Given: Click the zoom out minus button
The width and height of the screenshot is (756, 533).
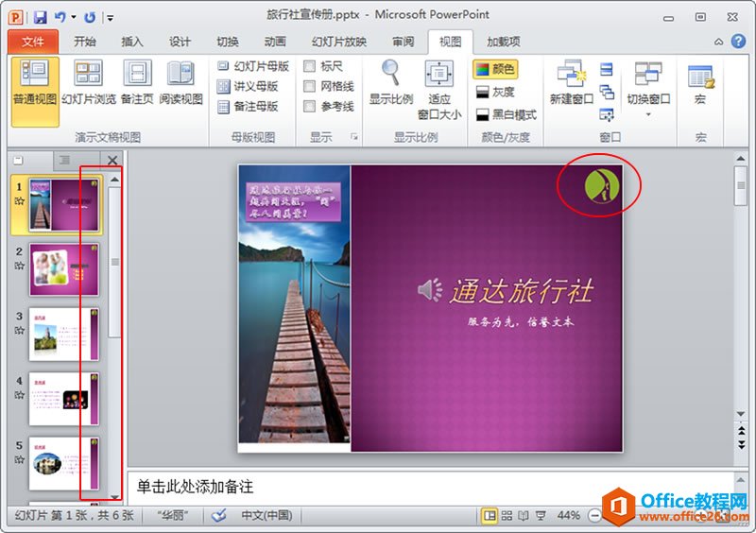Looking at the screenshot, I should (595, 516).
